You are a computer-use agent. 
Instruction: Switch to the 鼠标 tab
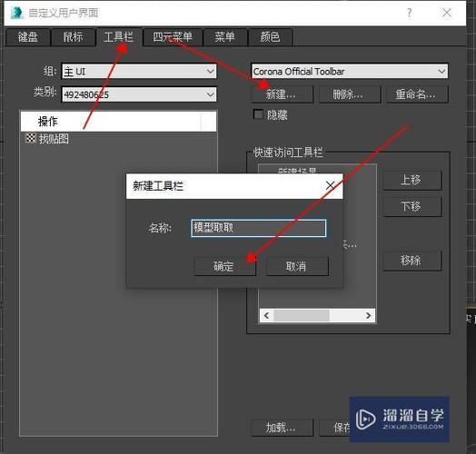tap(74, 37)
